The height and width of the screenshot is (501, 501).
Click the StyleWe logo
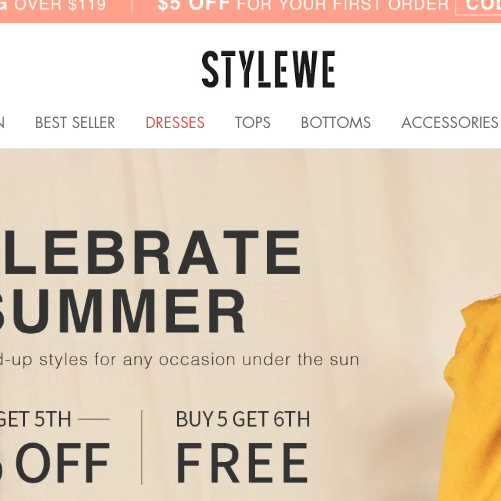pyautogui.click(x=268, y=69)
